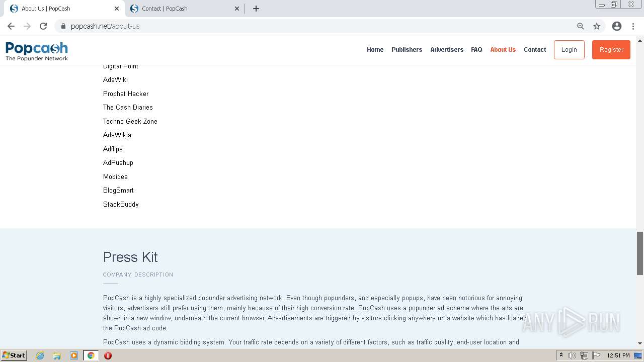Open the Home menu item
Image resolution: width=644 pixels, height=362 pixels.
pyautogui.click(x=375, y=50)
